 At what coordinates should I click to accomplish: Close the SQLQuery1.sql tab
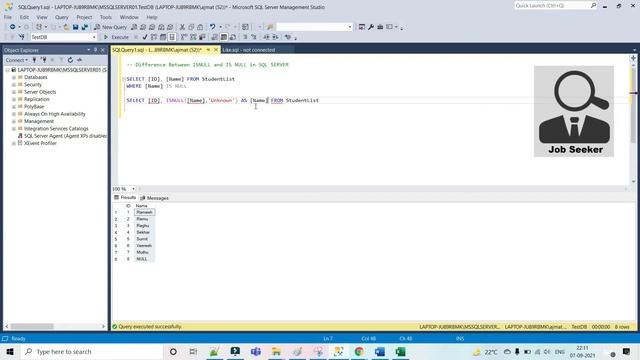(216, 50)
